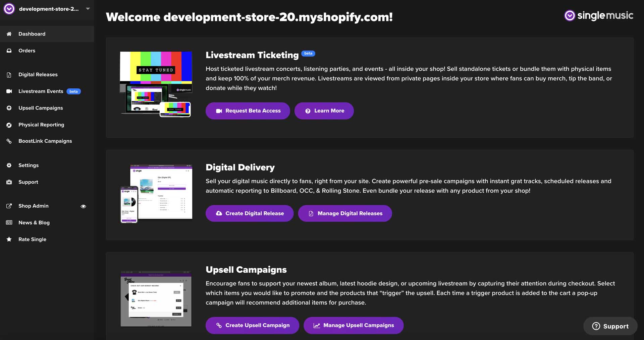Click the Support medkit icon in sidebar
Viewport: 644px width, 340px height.
[9, 182]
